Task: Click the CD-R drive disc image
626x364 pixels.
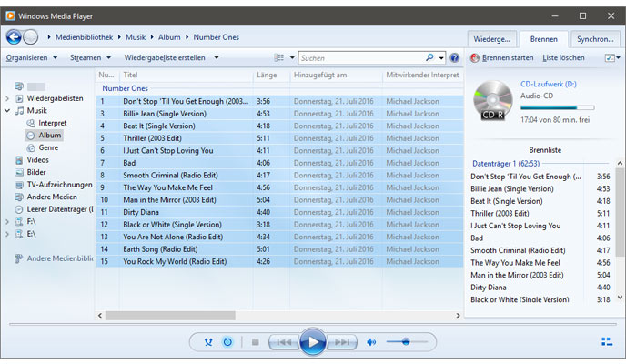Action: pos(493,100)
